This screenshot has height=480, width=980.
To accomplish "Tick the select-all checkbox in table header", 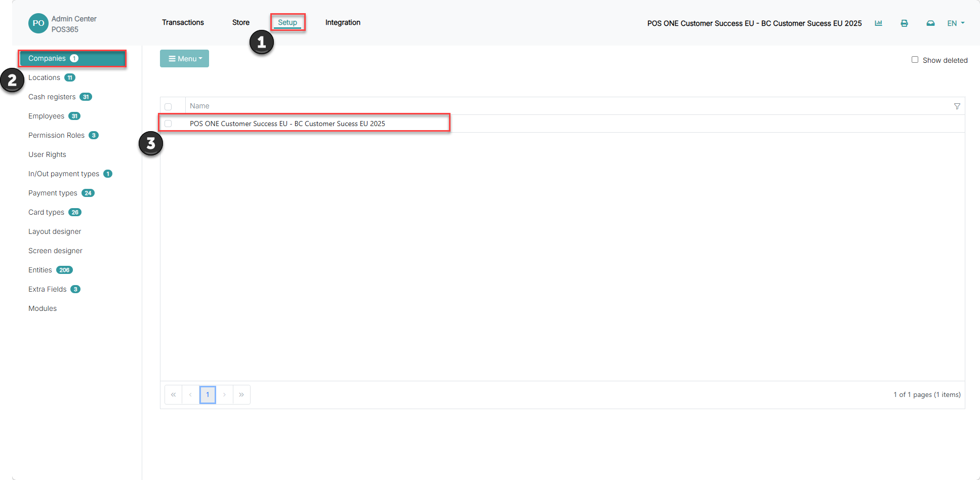I will (x=168, y=106).
